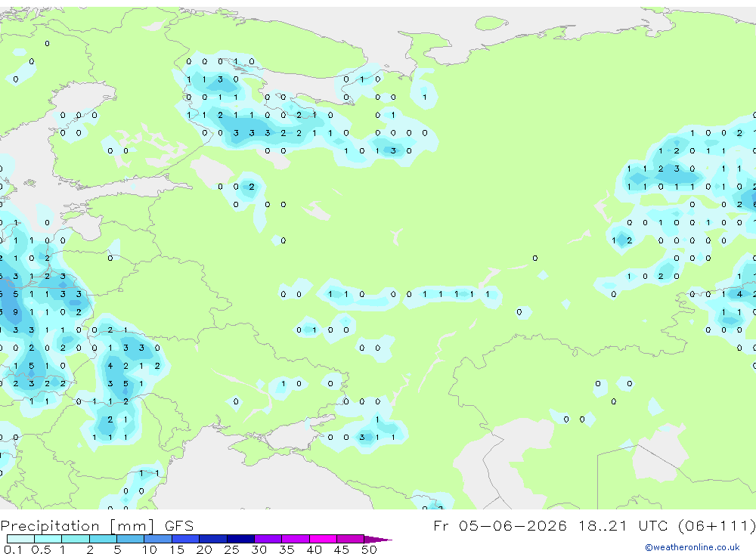The width and height of the screenshot is (756, 554).
Task: Click the "[mm]" unit label
Action: click(132, 526)
